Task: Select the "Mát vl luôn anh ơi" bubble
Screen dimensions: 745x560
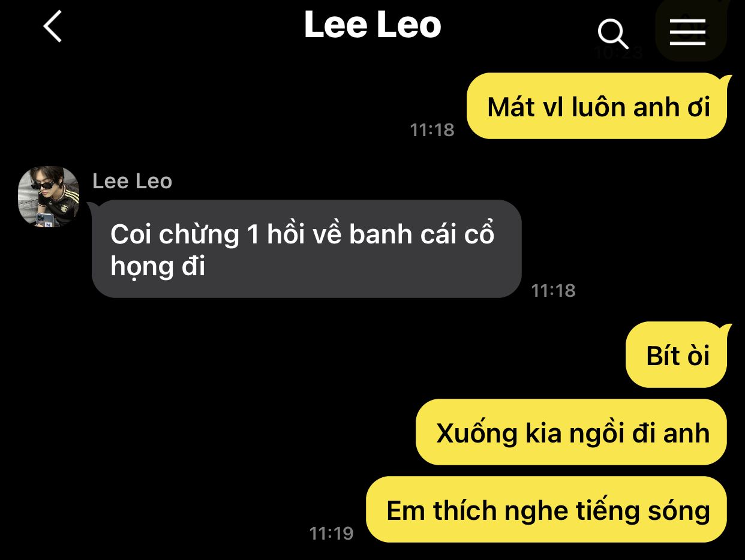Action: (597, 107)
